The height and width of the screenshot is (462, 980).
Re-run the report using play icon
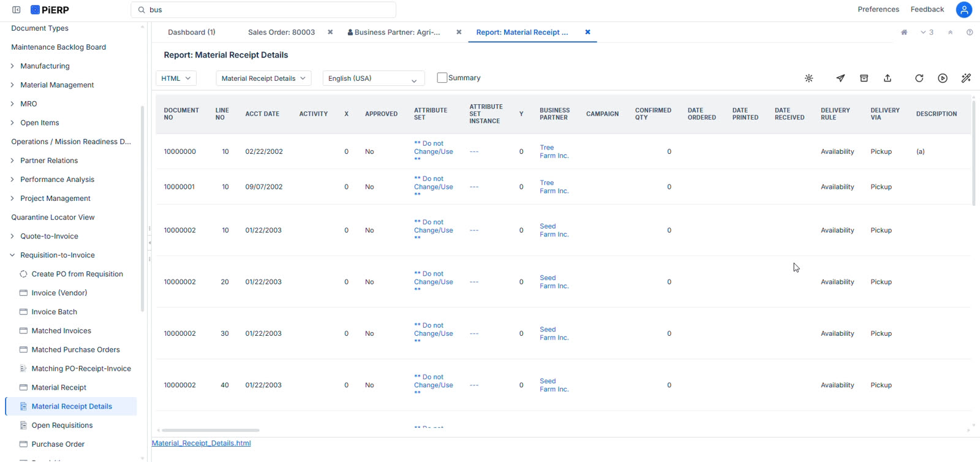coord(943,78)
